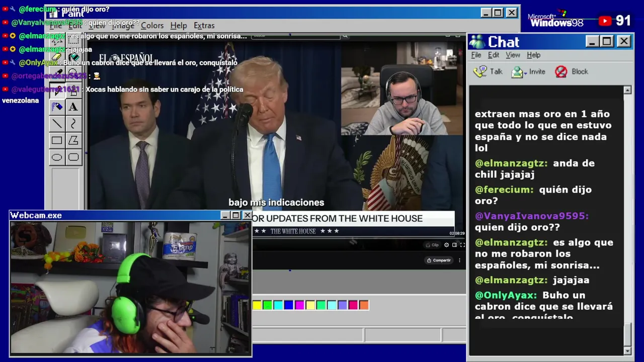Pick the Rectangle shape tool
Screen dimensions: 644x362
[x=57, y=141]
